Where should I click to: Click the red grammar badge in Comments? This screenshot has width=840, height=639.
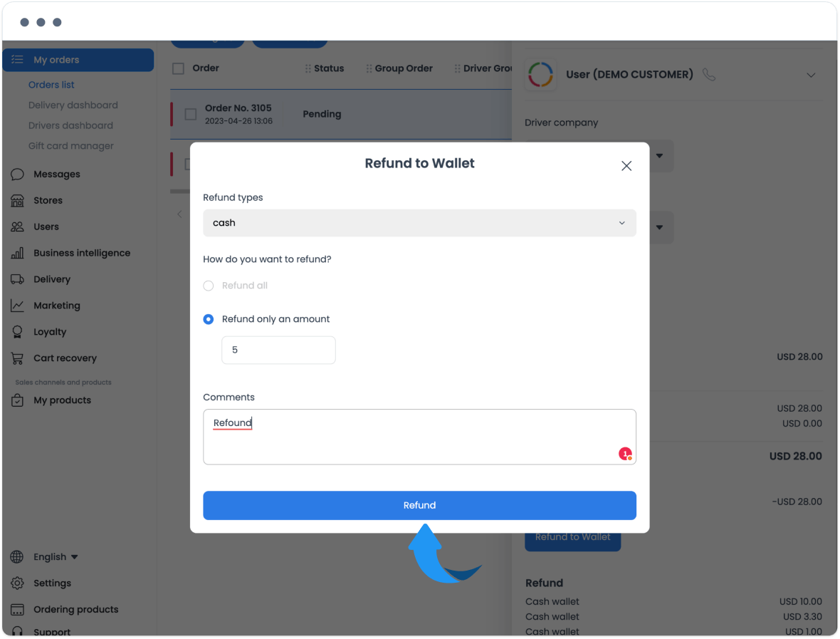click(x=625, y=454)
